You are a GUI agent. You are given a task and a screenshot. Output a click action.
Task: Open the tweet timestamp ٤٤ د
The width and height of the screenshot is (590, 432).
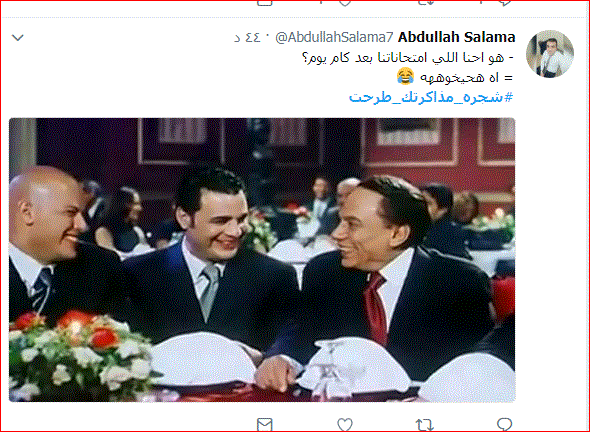tap(247, 38)
